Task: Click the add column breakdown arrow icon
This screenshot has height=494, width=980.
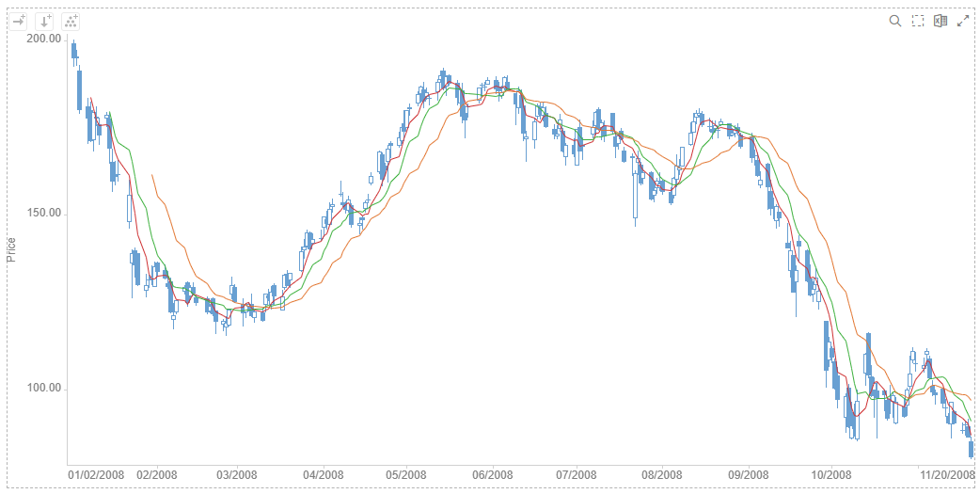Action: [x=19, y=22]
